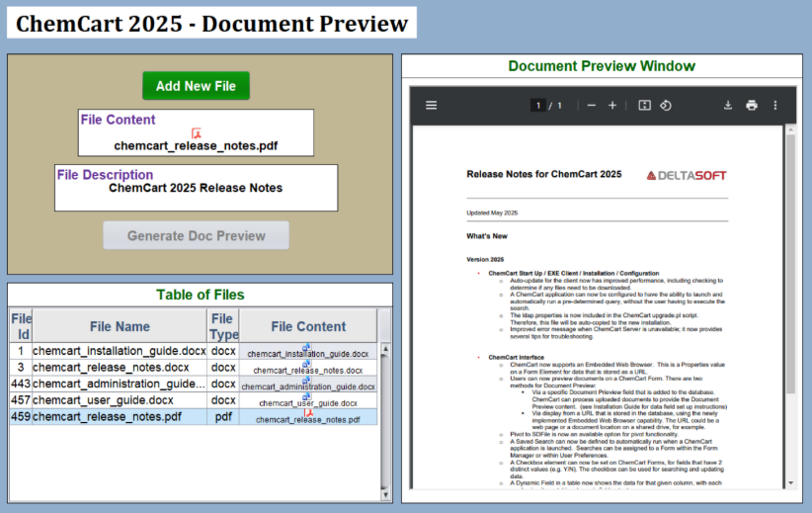
Task: Click the File Description text field
Action: point(197,188)
